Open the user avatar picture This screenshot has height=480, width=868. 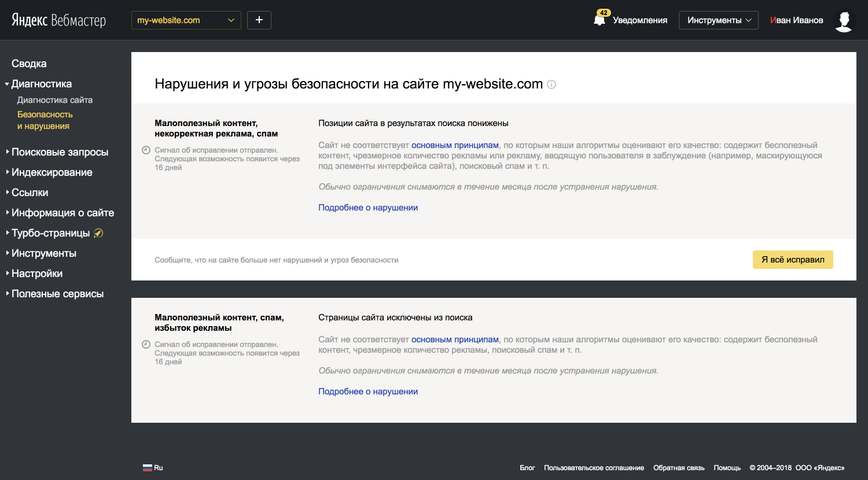click(x=844, y=20)
